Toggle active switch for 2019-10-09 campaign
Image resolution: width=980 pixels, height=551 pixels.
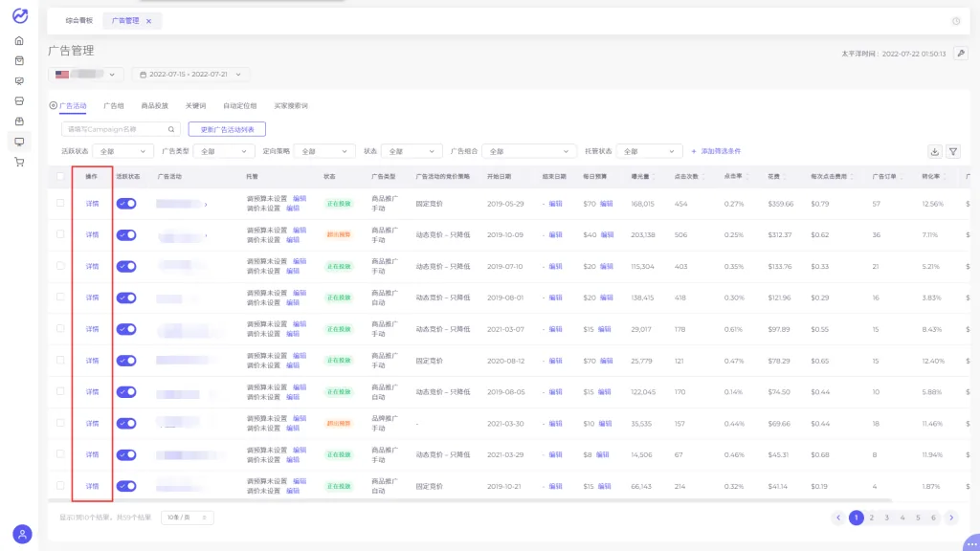(126, 235)
